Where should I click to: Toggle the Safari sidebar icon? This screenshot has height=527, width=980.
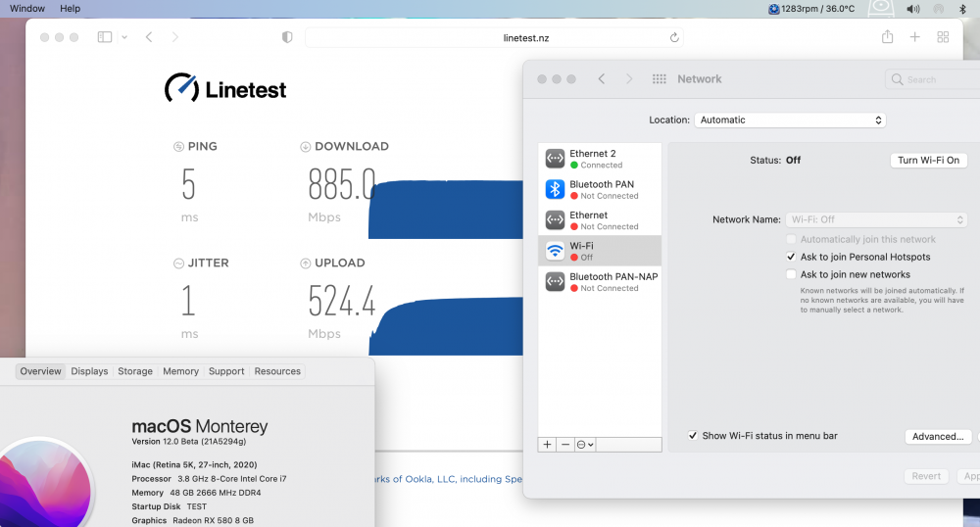pos(105,37)
